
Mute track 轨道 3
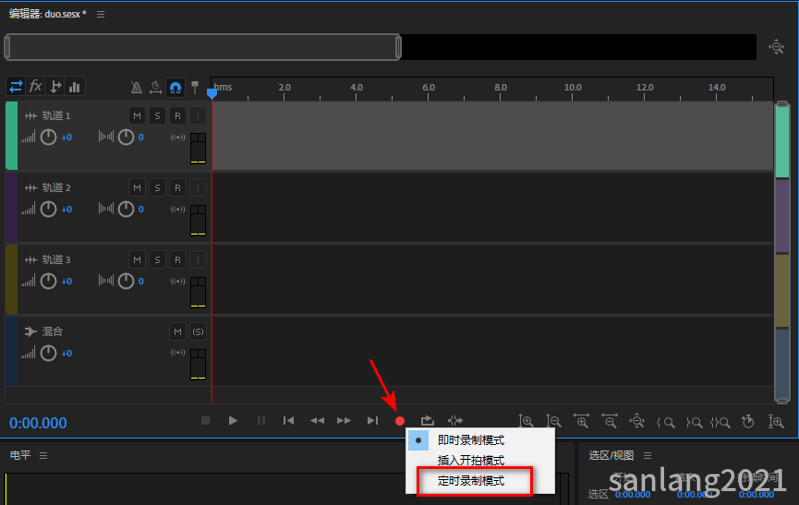click(x=137, y=260)
